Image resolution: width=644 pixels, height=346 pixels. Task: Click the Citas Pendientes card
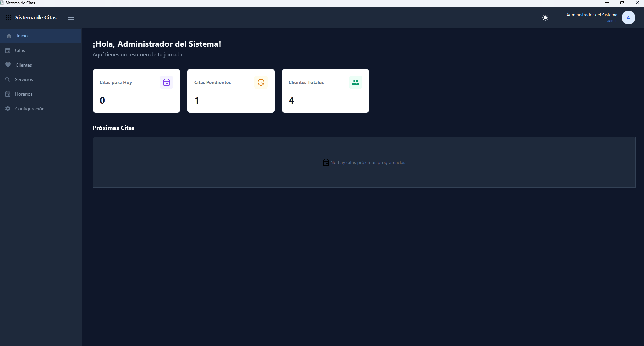click(231, 91)
